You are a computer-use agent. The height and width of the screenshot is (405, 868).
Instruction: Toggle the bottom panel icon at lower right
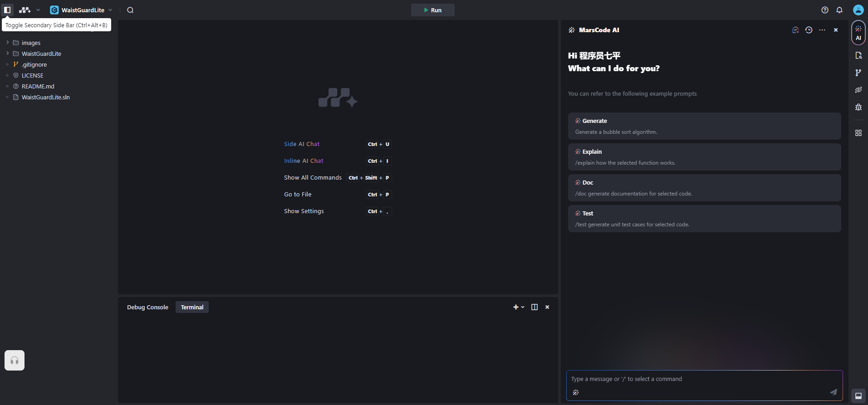(858, 395)
